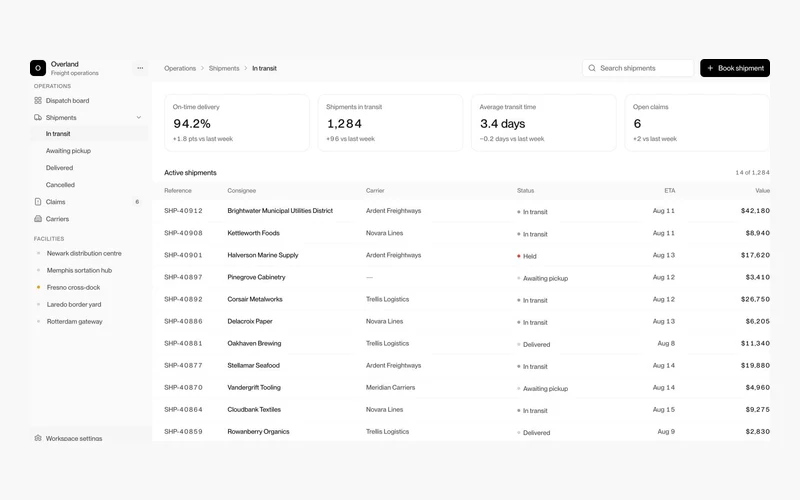800x500 pixels.
Task: Open the workspace more-options ellipsis menu
Action: click(x=140, y=68)
